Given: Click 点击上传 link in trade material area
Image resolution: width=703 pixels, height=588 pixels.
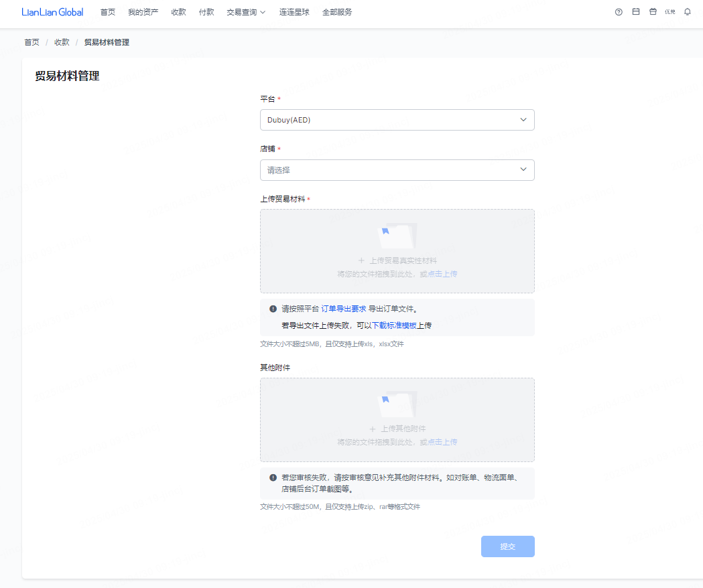Looking at the screenshot, I should coord(442,274).
